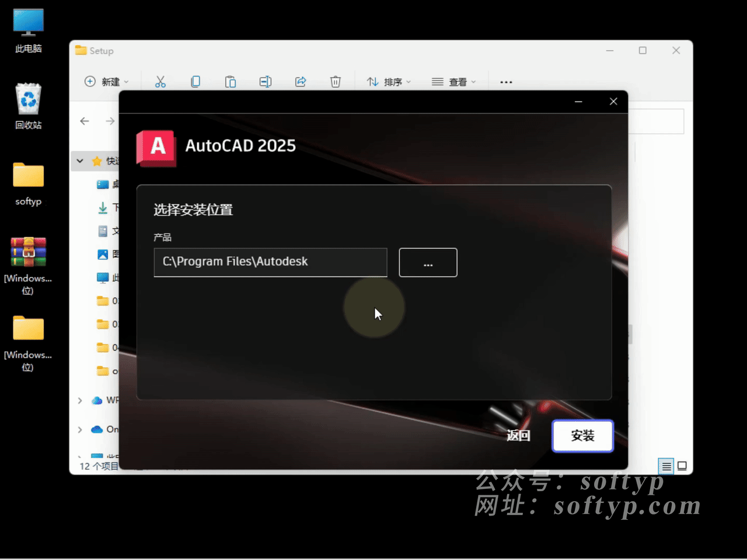The height and width of the screenshot is (560, 747).
Task: Switch to details view layout icon
Action: (666, 466)
